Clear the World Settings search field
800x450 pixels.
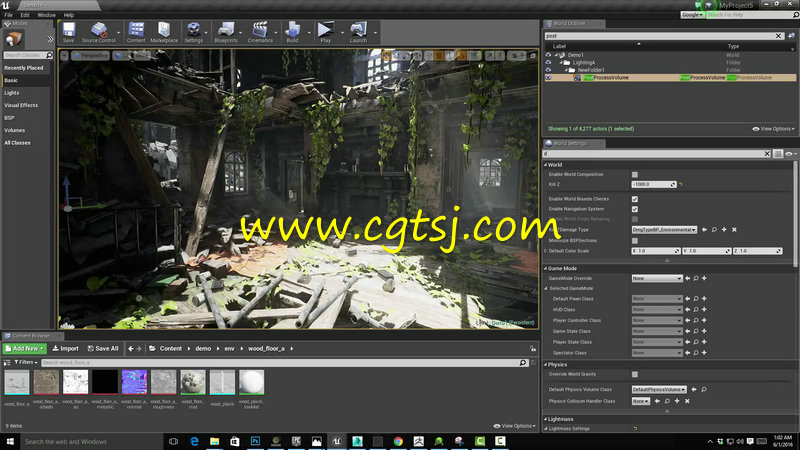[767, 154]
